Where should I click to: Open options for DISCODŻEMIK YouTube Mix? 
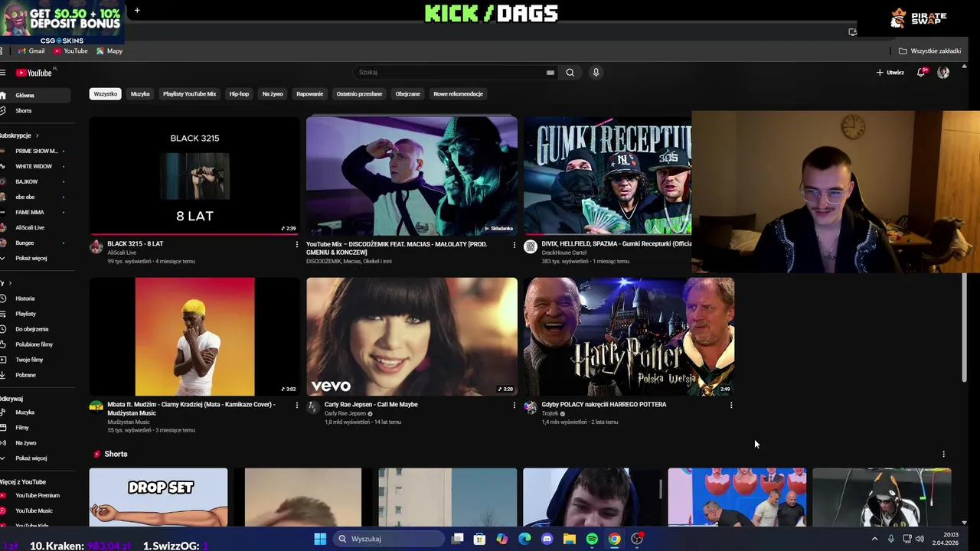(514, 245)
